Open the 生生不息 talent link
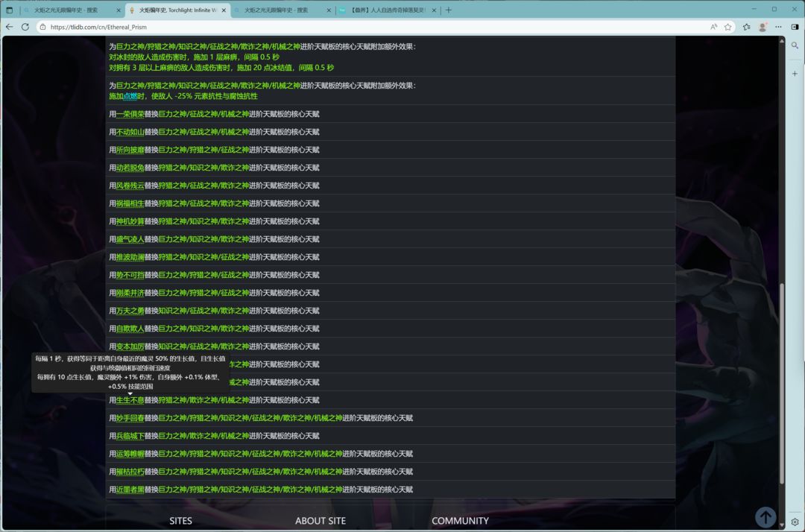 pos(130,400)
